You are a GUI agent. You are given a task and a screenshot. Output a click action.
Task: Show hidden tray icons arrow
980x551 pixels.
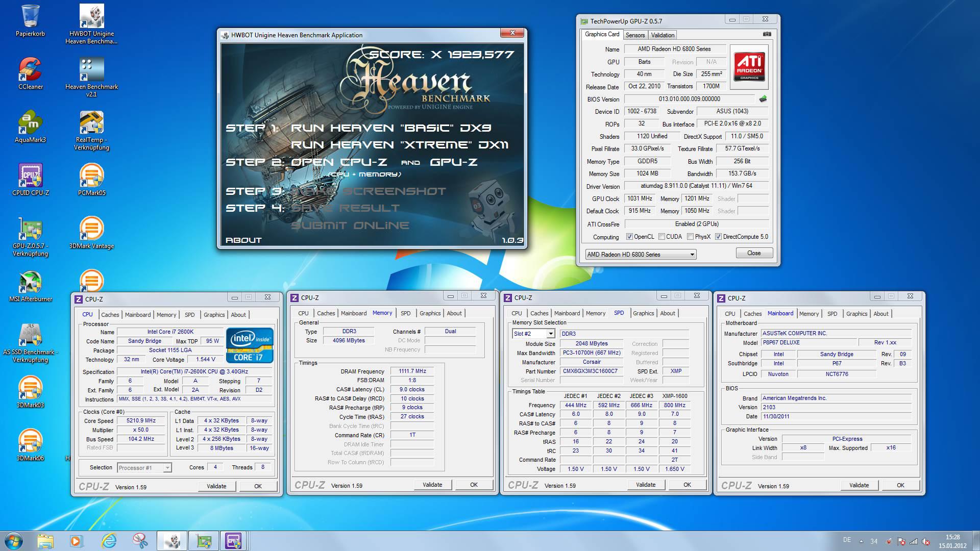(862, 541)
